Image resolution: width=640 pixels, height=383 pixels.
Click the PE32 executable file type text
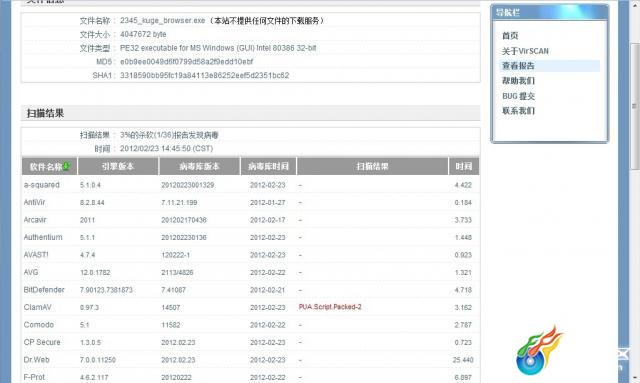[218, 48]
